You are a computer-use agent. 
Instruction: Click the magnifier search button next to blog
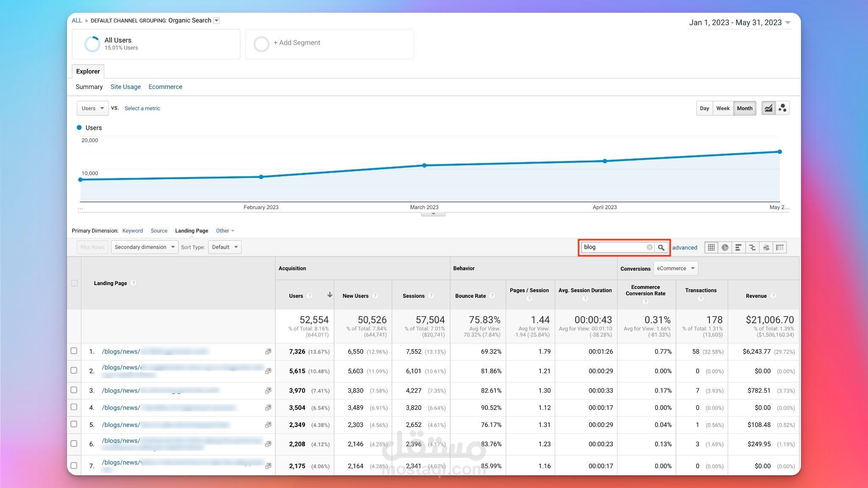coord(661,247)
